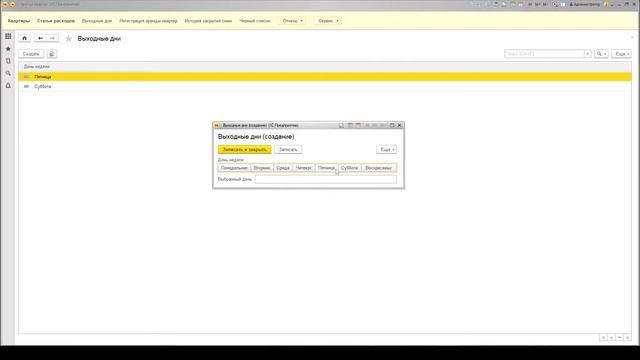Screen dimensions: 640x360
Task: Click the dialog's title bar link icon
Action: (x=341, y=125)
